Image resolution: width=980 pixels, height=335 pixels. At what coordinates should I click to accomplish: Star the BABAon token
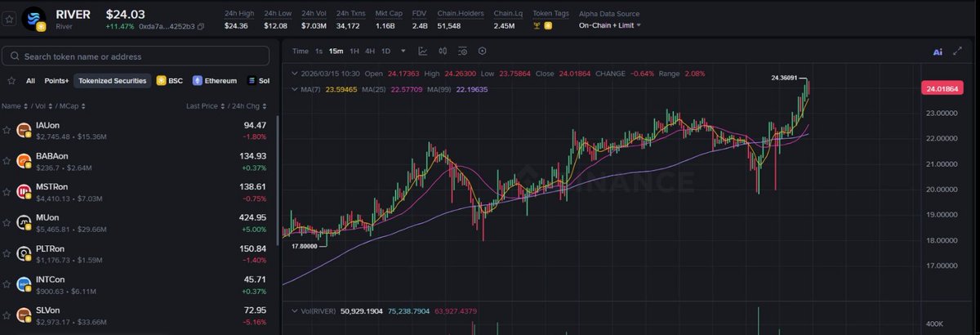(x=7, y=161)
